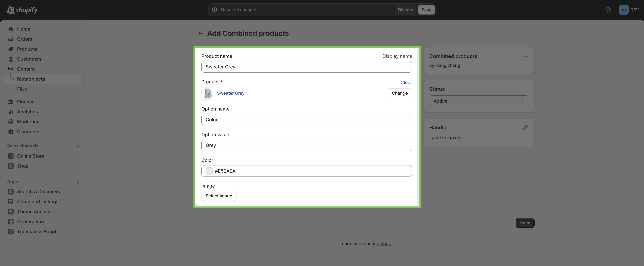Screen dimensions: 644x266
Task: Open Marketing in the sidebar
Action: pyautogui.click(x=28, y=122)
